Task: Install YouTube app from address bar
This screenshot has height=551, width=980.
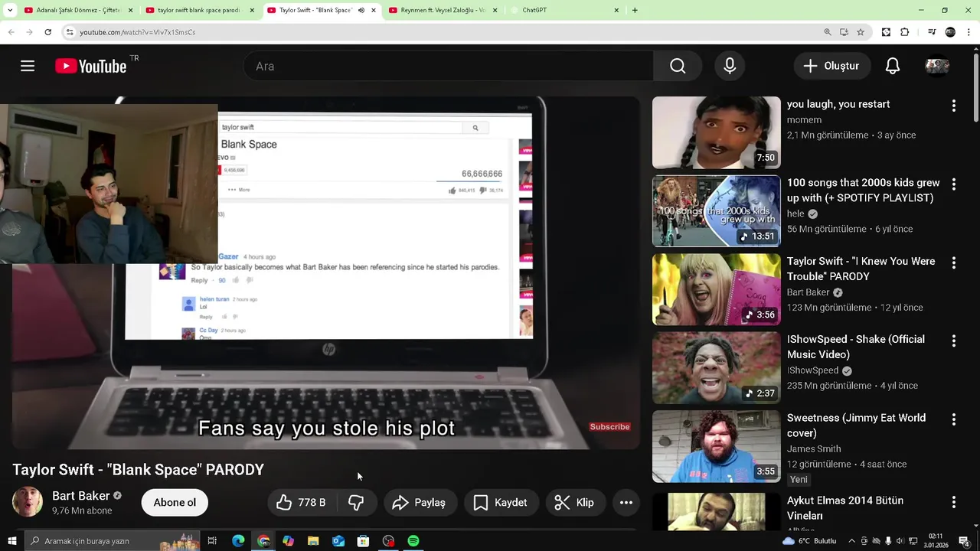Action: 844,32
